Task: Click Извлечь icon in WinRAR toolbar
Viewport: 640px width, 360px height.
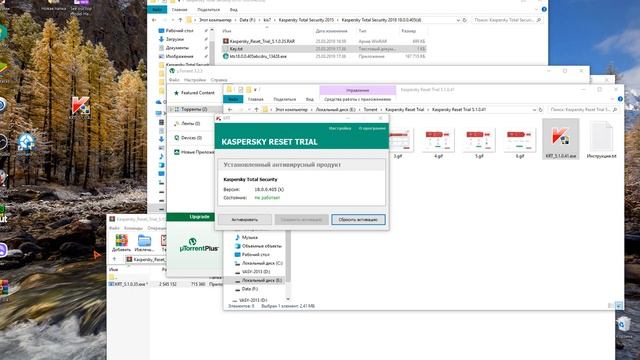Action: pyautogui.click(x=144, y=243)
